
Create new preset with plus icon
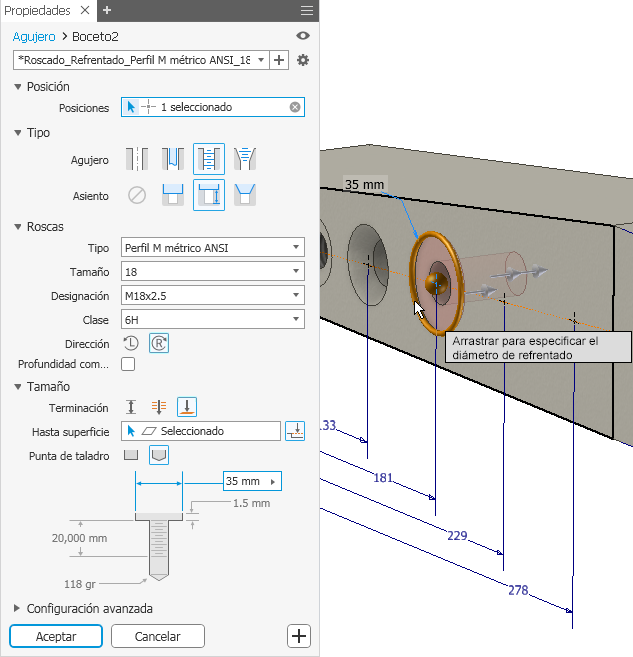(279, 60)
